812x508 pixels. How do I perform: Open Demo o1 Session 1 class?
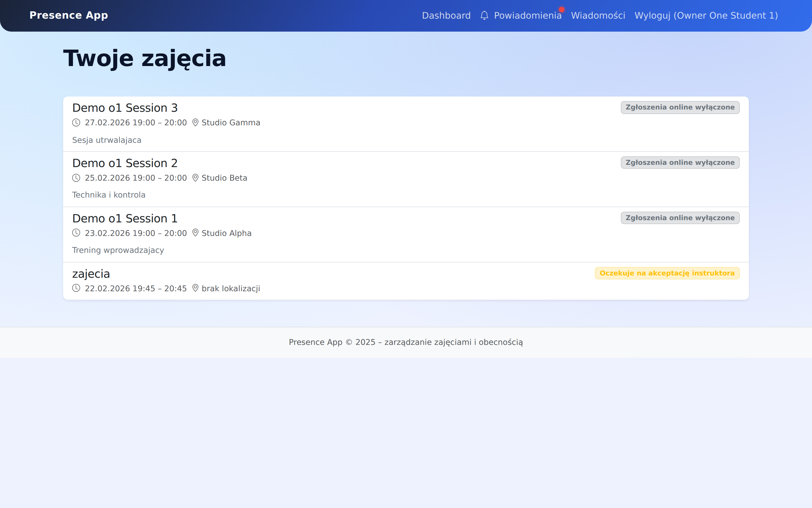coord(125,218)
